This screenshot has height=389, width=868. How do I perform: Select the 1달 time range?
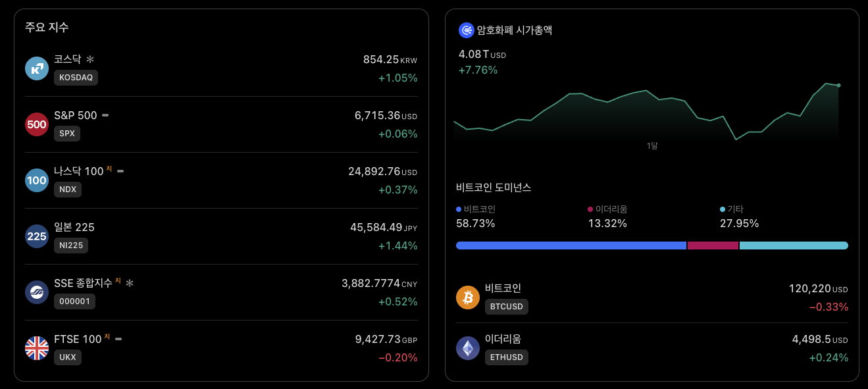point(651,145)
